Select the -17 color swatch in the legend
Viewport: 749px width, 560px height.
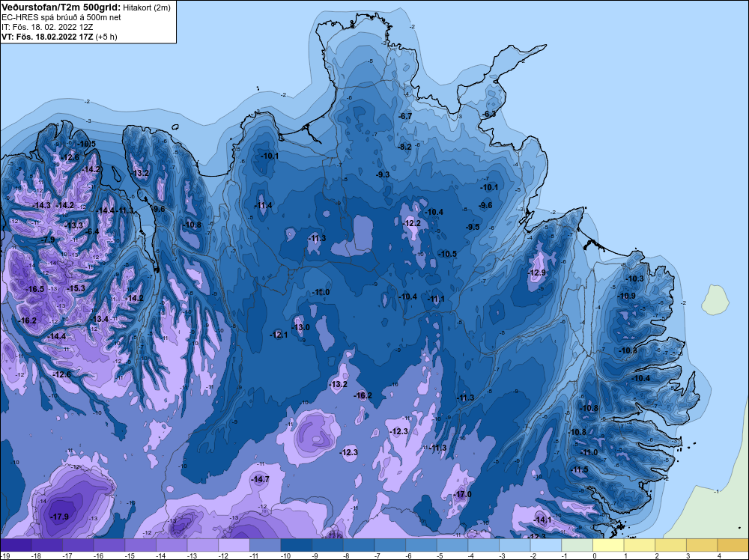78,545
